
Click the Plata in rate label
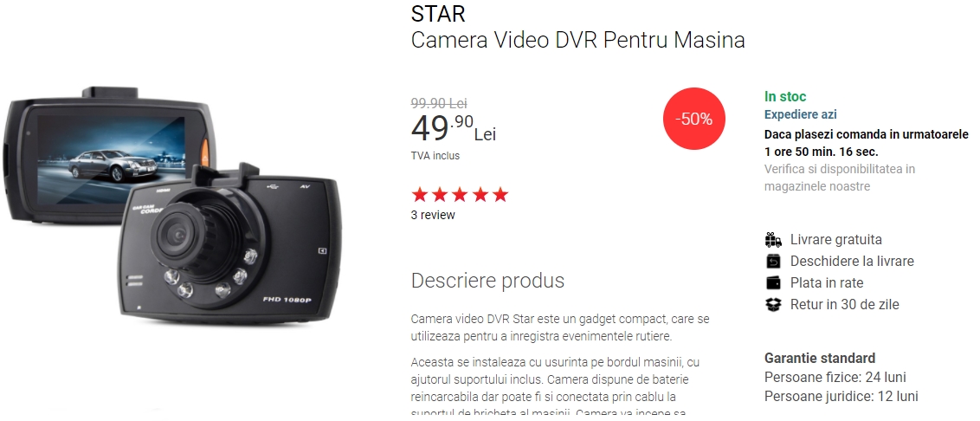point(826,282)
